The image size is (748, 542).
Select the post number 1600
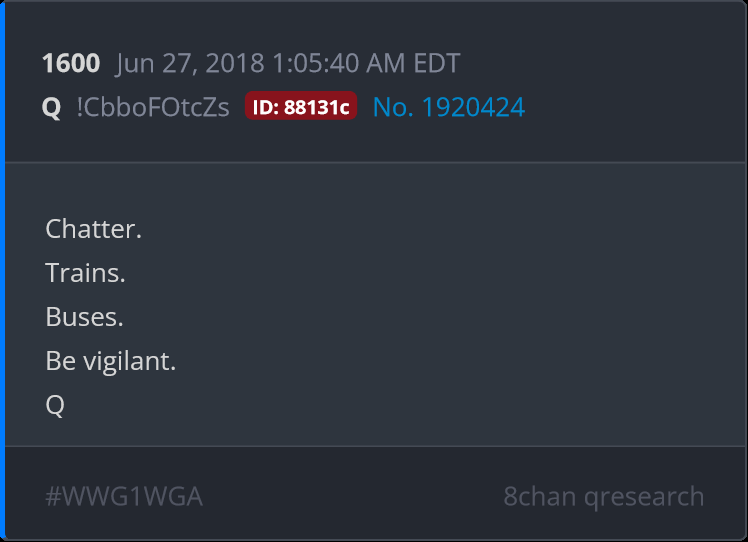[71, 63]
